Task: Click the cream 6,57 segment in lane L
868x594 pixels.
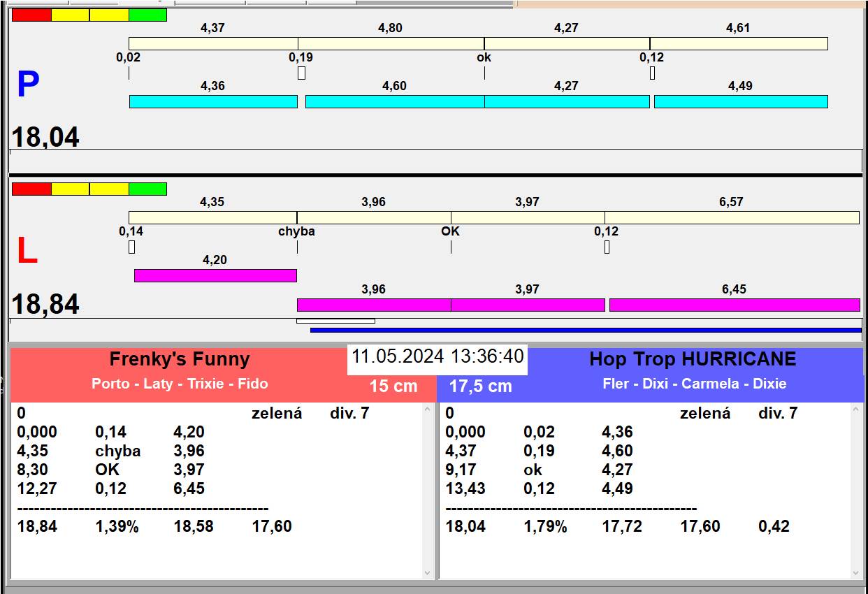Action: (x=731, y=218)
